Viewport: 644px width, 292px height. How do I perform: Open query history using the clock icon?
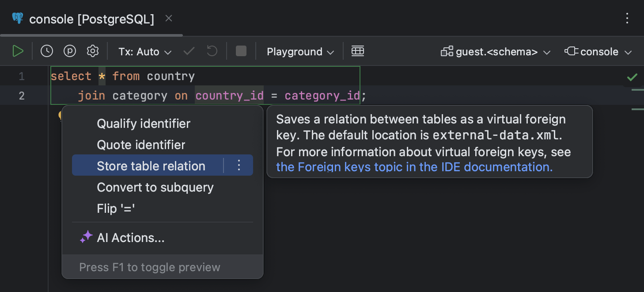(x=46, y=51)
